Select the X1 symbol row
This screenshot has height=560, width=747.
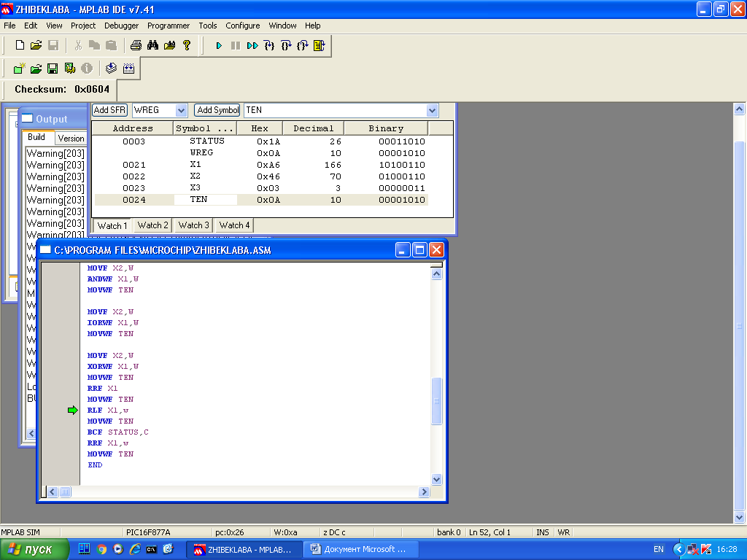(261, 165)
